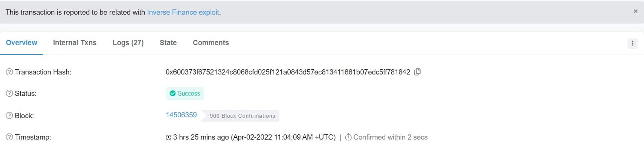Copy the transaction hash to clipboard
This screenshot has height=152, width=644.
417,72
